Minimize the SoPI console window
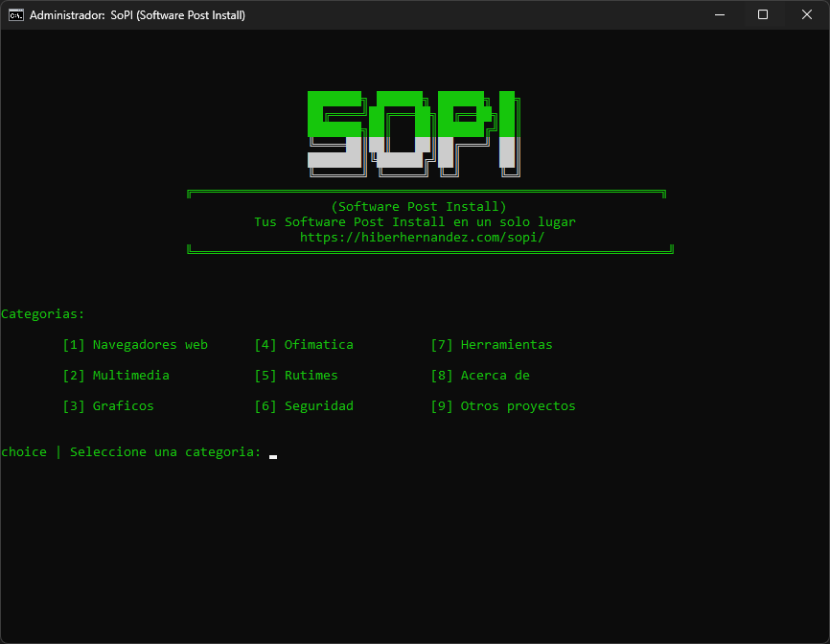830x644 pixels. click(719, 14)
